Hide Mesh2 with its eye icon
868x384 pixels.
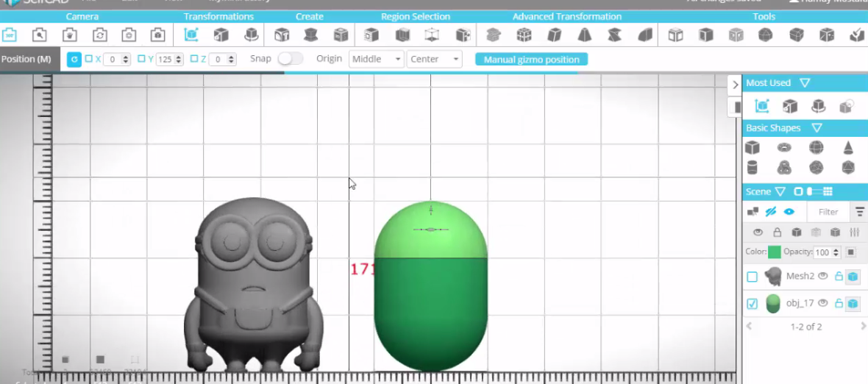(823, 276)
